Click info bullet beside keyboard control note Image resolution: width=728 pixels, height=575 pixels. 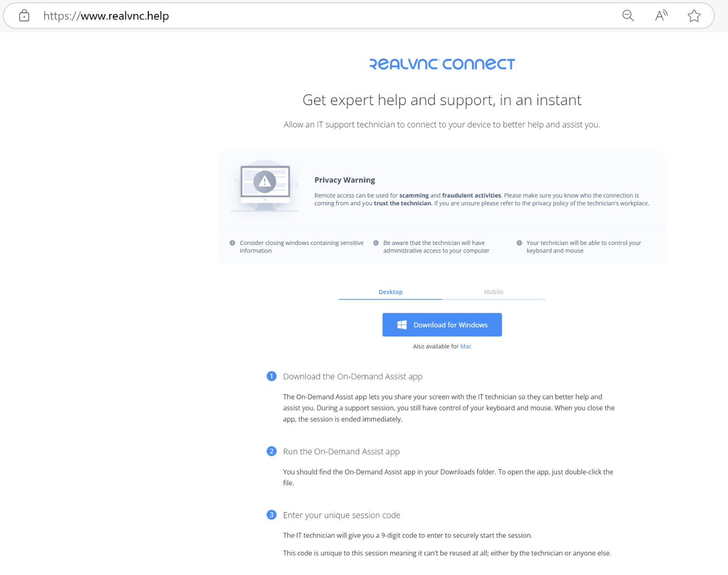click(x=519, y=243)
